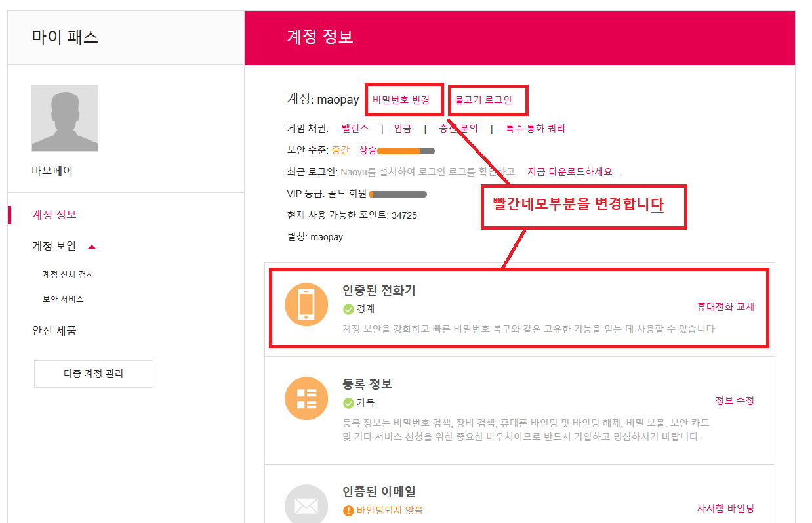Viewport: 812px width, 523px height.
Task: Click the 밸런스 game voucher link
Action: [355, 129]
